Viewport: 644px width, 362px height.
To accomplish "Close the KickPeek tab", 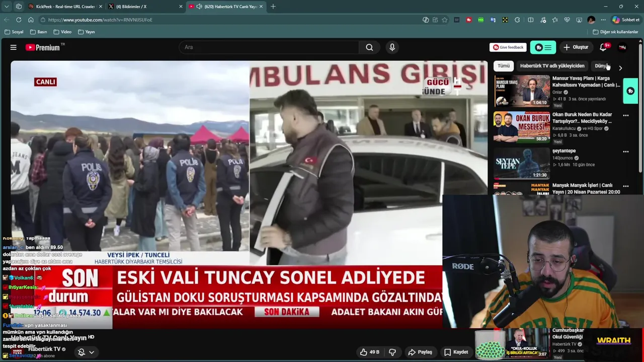I will pyautogui.click(x=101, y=7).
